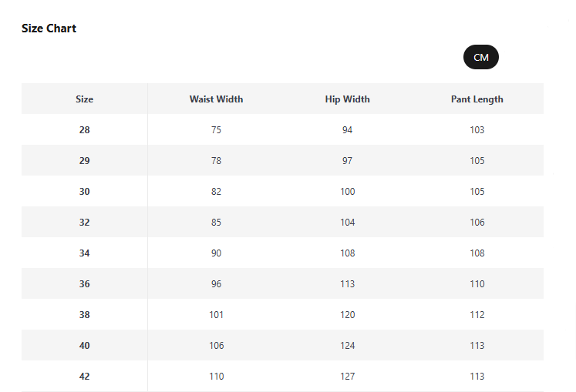
Task: Select the size 38 row label
Action: click(84, 315)
